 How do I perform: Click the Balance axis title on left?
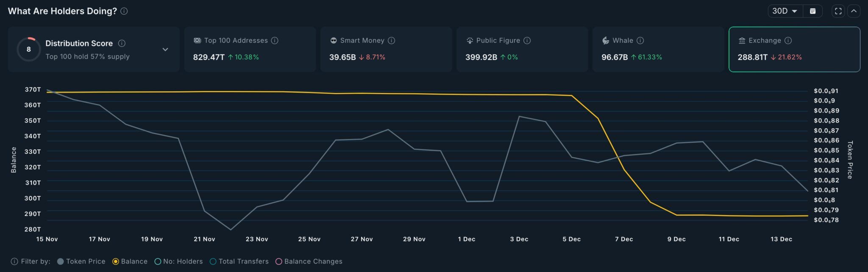click(14, 160)
